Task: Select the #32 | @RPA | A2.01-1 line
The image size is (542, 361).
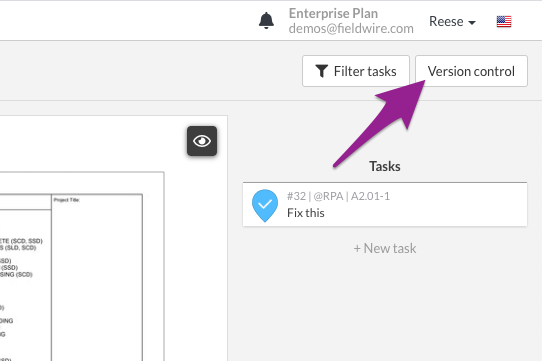Action: (338, 196)
